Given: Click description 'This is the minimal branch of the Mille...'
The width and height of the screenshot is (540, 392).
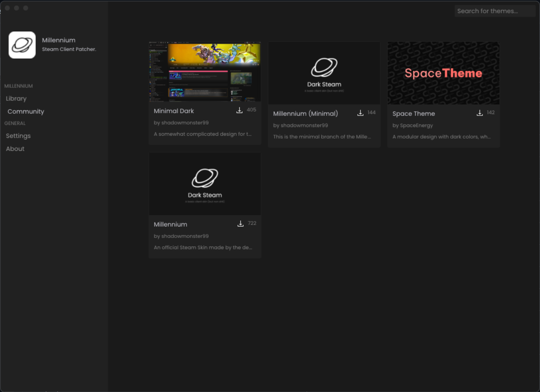Looking at the screenshot, I should (x=322, y=137).
